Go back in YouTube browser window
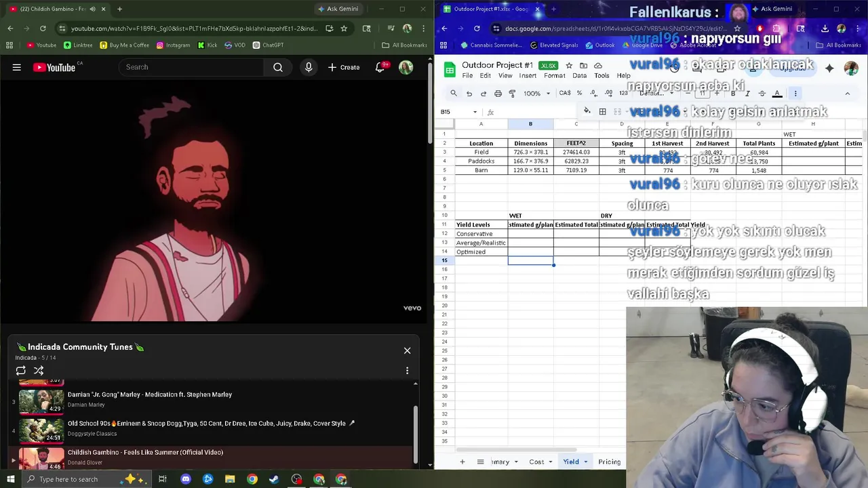This screenshot has height=488, width=868. (x=10, y=28)
